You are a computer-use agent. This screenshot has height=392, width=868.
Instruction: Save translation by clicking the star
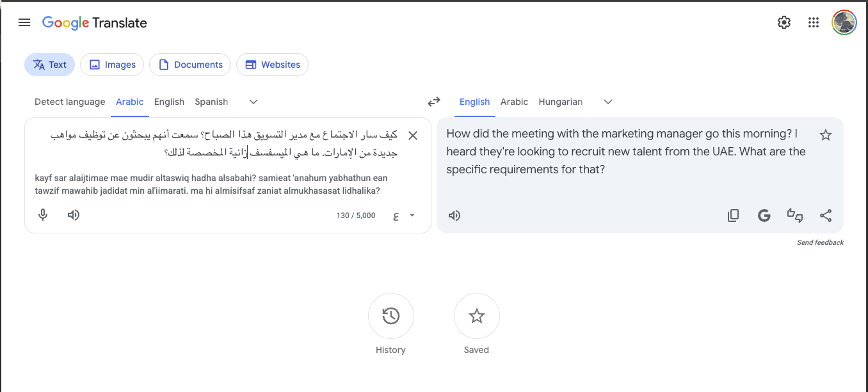(x=826, y=135)
